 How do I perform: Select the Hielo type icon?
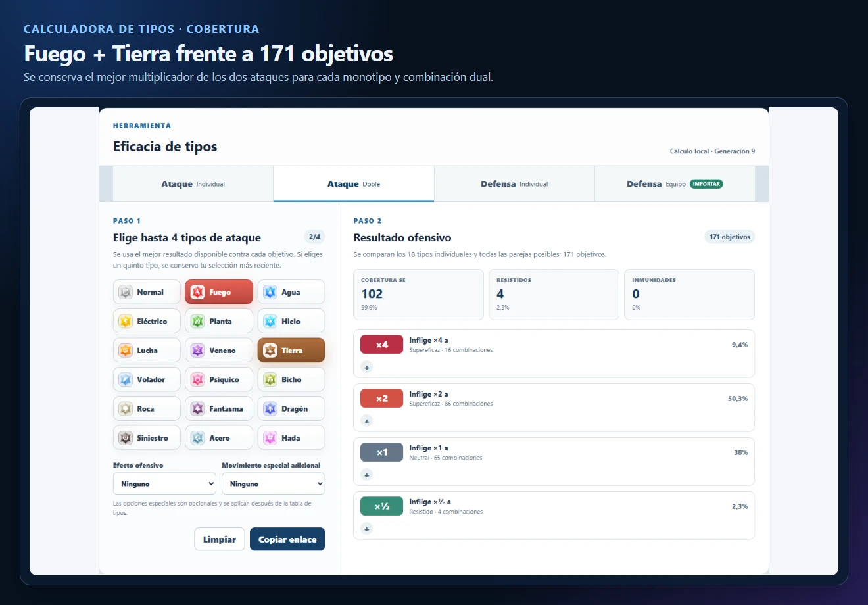pos(270,322)
